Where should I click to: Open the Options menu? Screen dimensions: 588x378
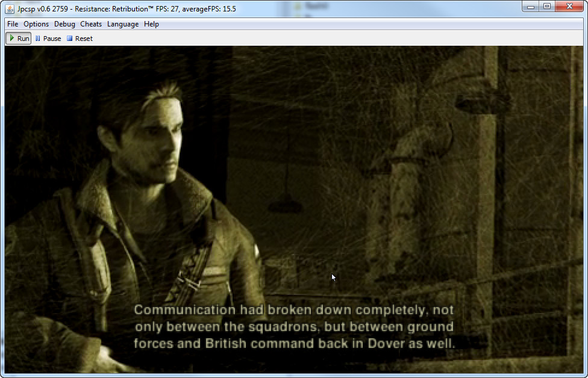[x=36, y=24]
